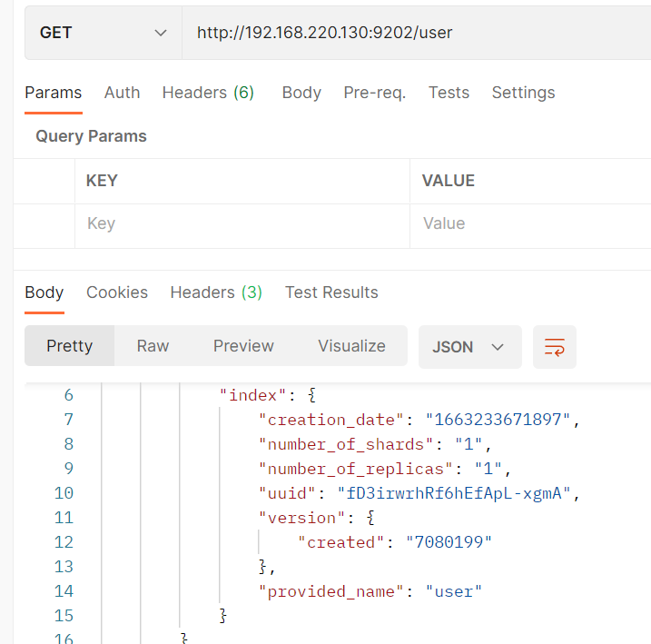Open the Test Results tab
The width and height of the screenshot is (651, 644).
[x=331, y=292]
